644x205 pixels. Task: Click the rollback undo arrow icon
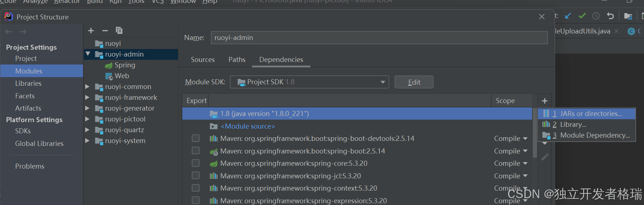pos(610,16)
